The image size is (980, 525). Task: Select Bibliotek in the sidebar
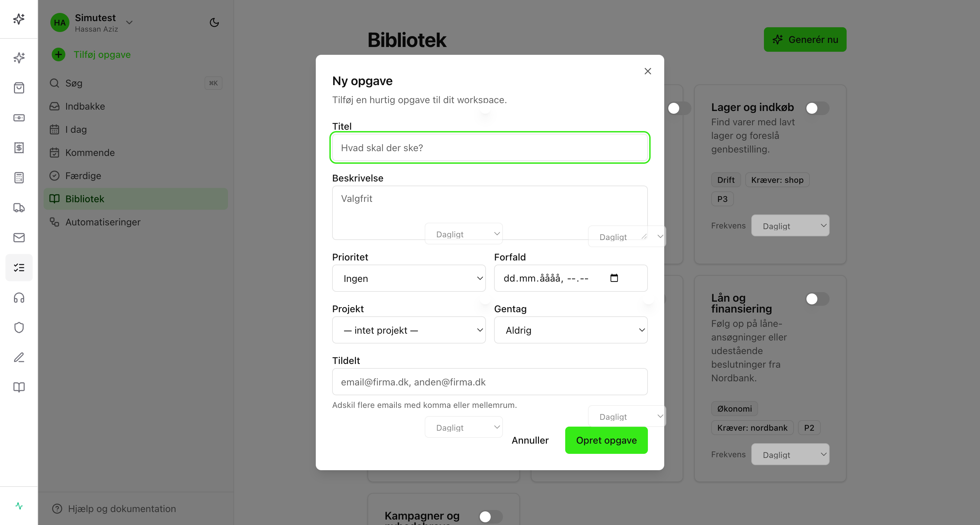[x=135, y=199]
